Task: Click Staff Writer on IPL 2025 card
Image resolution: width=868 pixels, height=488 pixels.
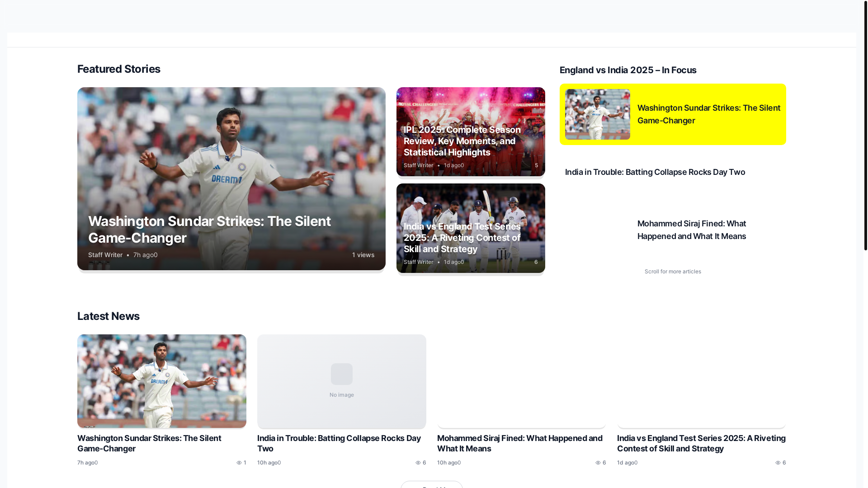Action: (x=418, y=165)
